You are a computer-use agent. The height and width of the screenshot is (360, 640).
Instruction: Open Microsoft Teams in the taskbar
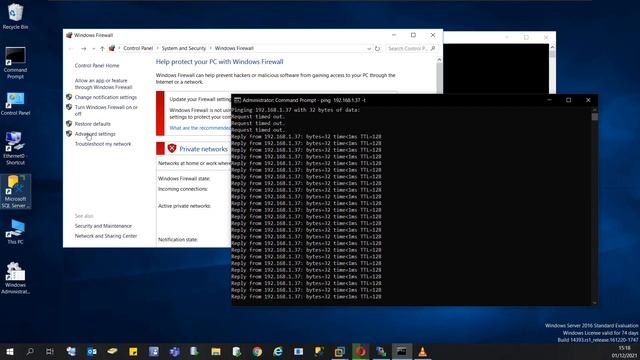click(x=175, y=351)
